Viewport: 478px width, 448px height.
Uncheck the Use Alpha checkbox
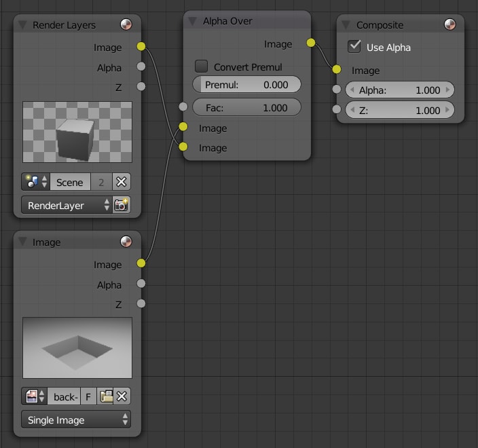click(x=354, y=47)
